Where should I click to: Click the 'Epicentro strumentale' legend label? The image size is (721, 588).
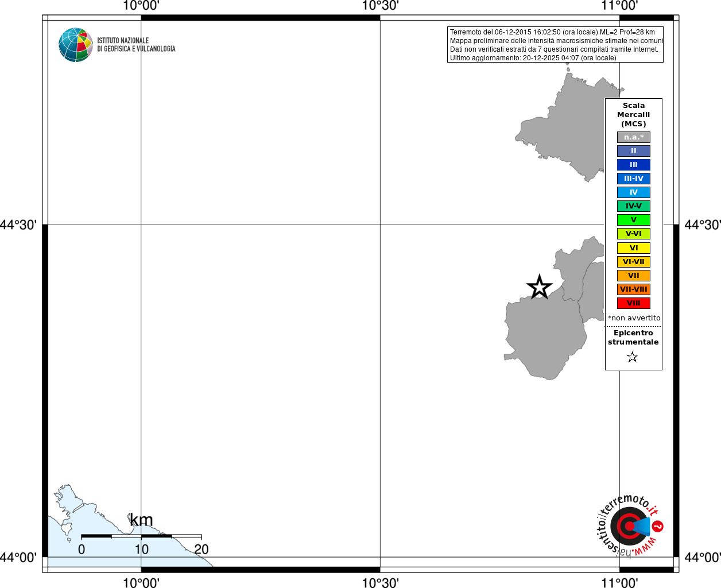tap(633, 338)
